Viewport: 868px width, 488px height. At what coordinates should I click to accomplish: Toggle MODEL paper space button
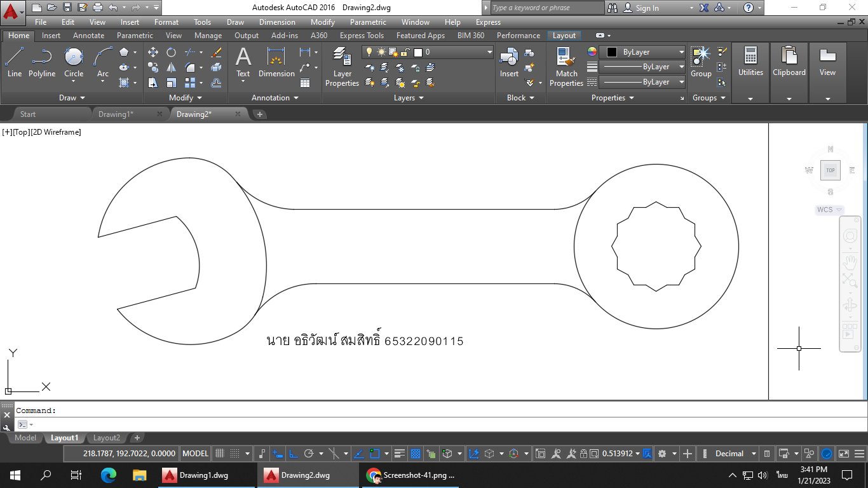[195, 454]
